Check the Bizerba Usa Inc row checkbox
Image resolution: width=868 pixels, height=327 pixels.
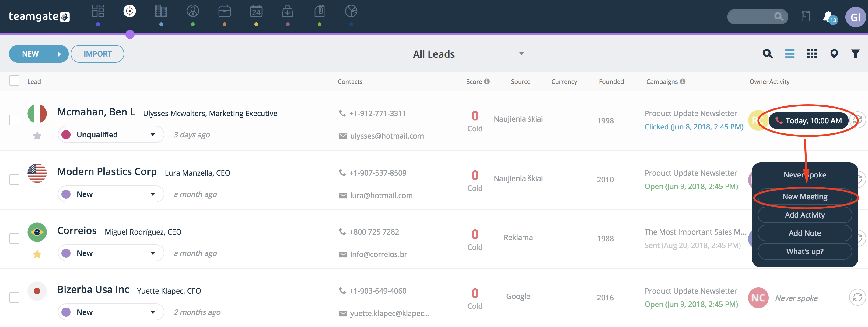[14, 298]
